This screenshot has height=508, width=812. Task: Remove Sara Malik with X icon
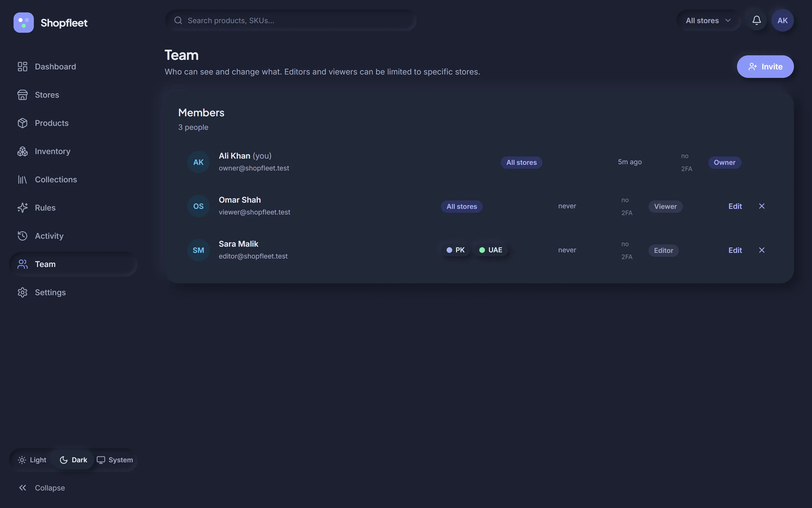pos(762,250)
